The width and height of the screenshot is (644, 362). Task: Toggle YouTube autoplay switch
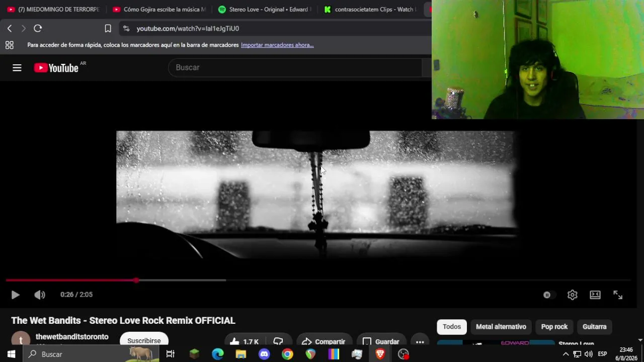point(548,295)
